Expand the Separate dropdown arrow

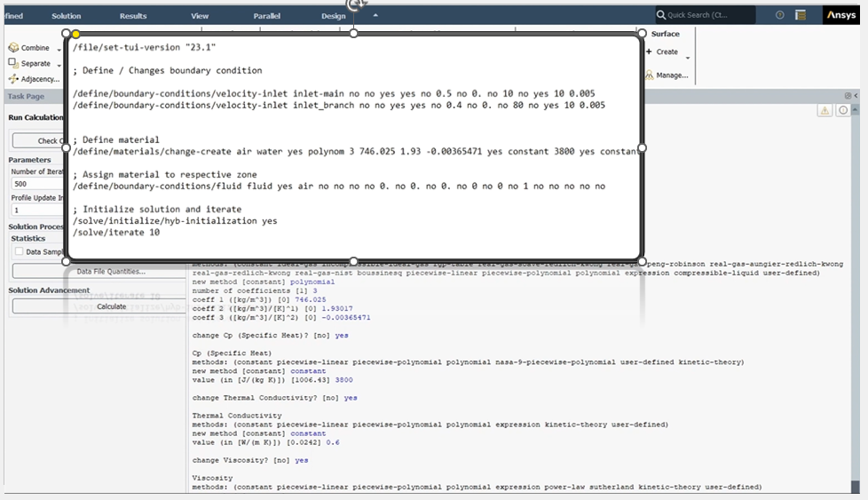(x=59, y=66)
